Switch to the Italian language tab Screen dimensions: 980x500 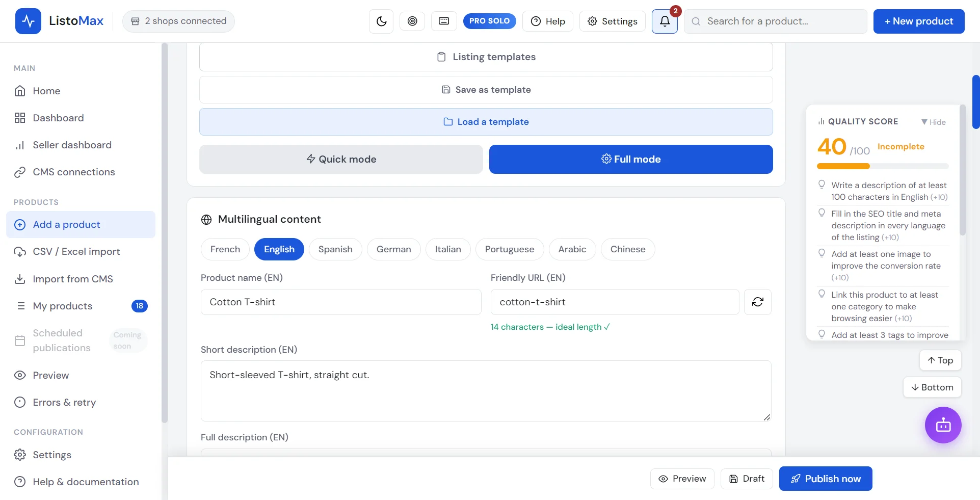[x=448, y=249]
